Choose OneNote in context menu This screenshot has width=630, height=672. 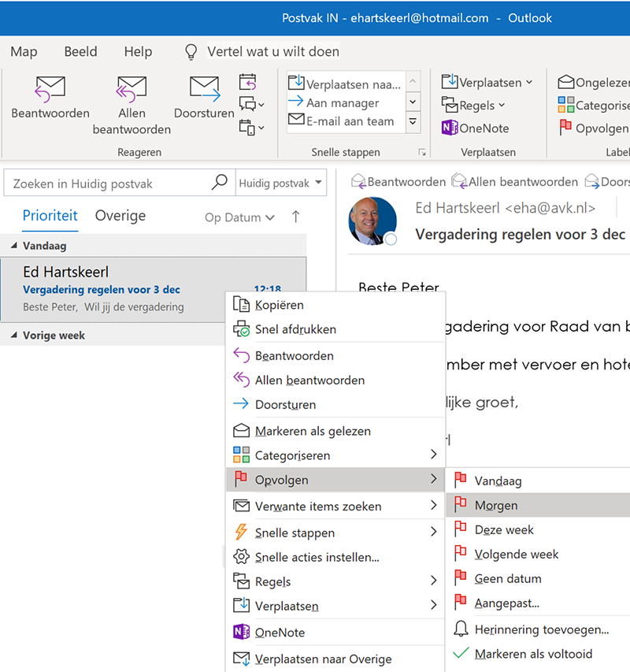pyautogui.click(x=335, y=633)
